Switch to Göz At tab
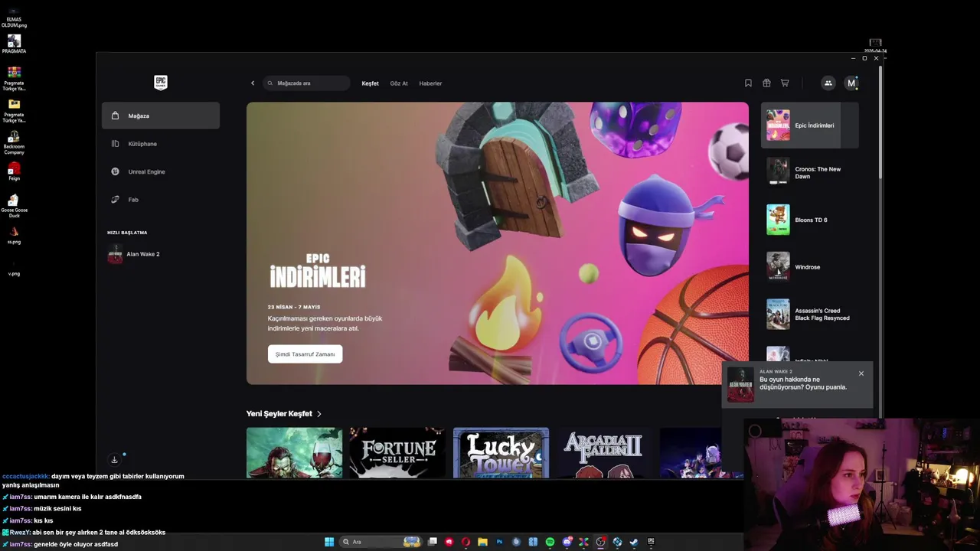980x551 pixels. 399,83
